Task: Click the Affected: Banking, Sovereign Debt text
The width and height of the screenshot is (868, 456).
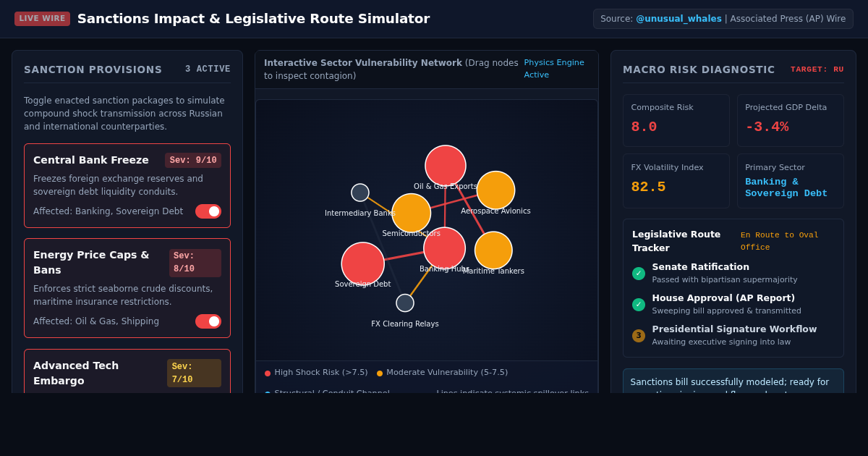Action: (x=108, y=211)
